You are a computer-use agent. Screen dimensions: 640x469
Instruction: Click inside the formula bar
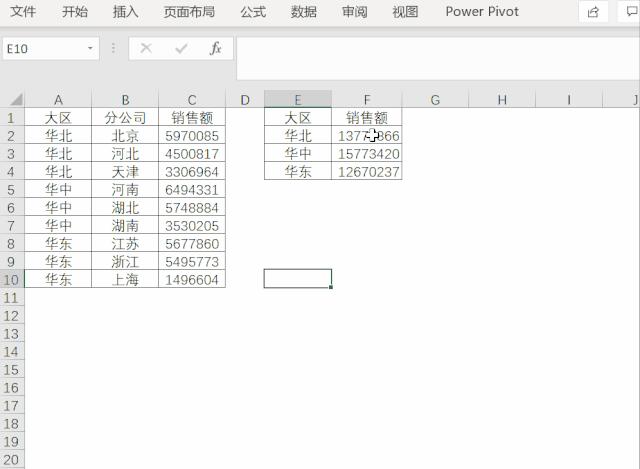[438, 58]
